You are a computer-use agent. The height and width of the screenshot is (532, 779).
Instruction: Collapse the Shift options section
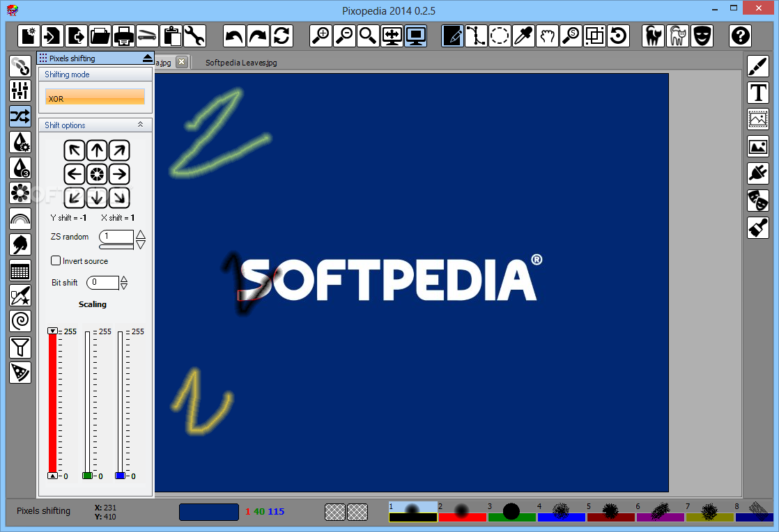pos(140,125)
